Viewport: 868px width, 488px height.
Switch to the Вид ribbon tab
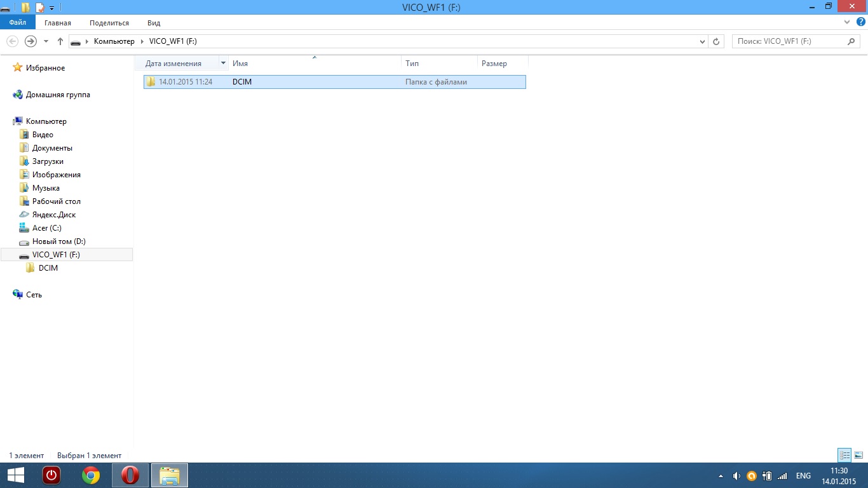tap(154, 23)
